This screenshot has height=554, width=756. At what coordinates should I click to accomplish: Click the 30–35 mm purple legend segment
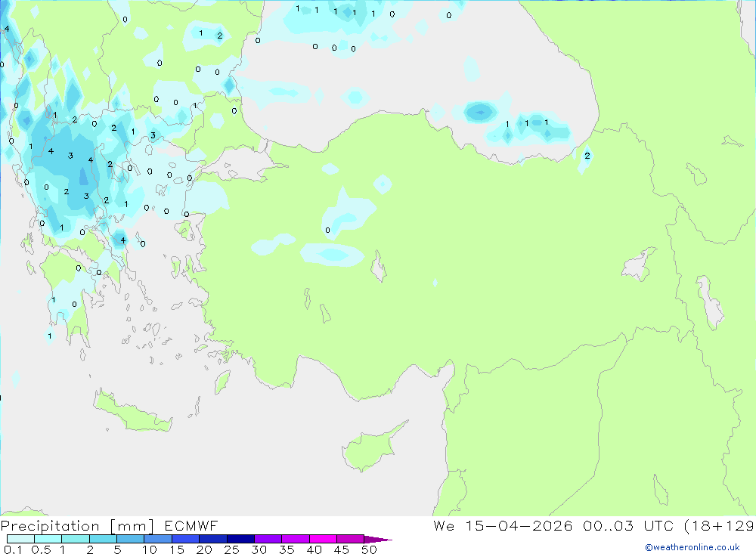click(x=268, y=539)
